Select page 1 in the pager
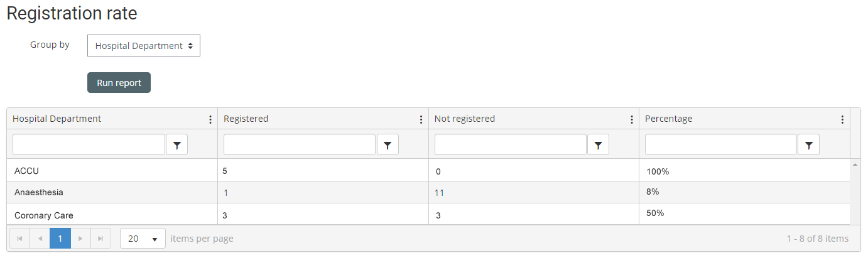Image resolution: width=868 pixels, height=253 pixels. click(x=60, y=239)
